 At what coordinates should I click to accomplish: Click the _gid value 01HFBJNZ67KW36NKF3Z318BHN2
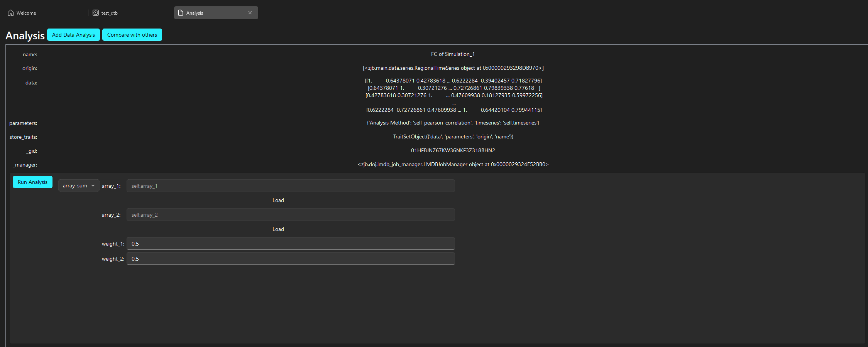click(x=453, y=150)
